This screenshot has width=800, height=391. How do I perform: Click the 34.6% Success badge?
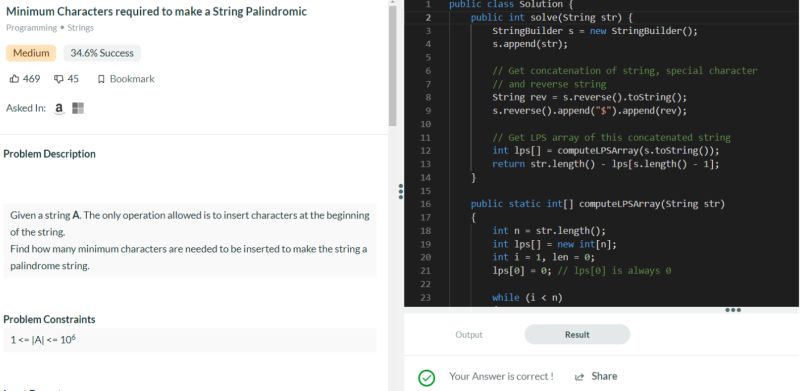point(102,53)
